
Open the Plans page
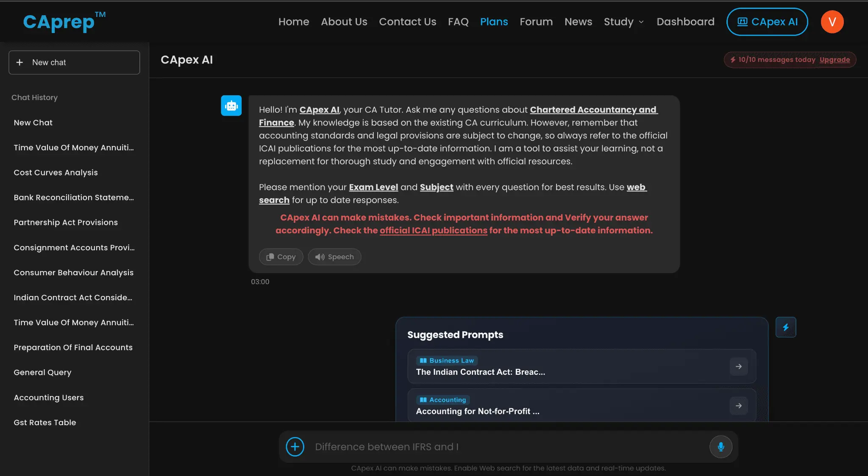click(x=494, y=22)
